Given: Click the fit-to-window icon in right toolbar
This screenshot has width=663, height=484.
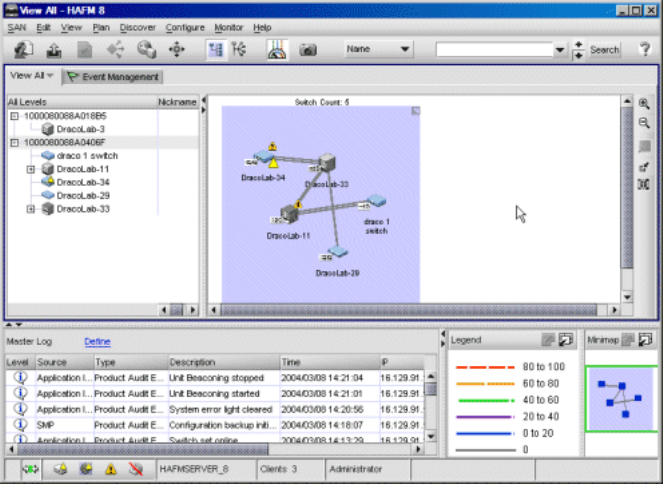Looking at the screenshot, I should point(644,185).
